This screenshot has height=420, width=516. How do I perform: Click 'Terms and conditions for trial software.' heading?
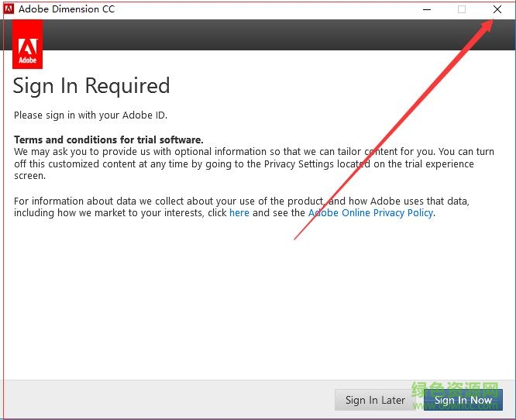click(108, 140)
